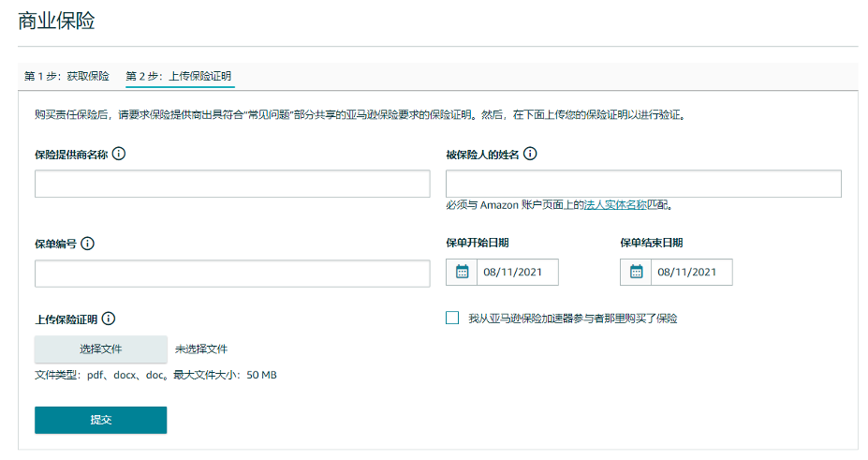
Task: Focus the 保单编号 input box
Action: [x=232, y=274]
